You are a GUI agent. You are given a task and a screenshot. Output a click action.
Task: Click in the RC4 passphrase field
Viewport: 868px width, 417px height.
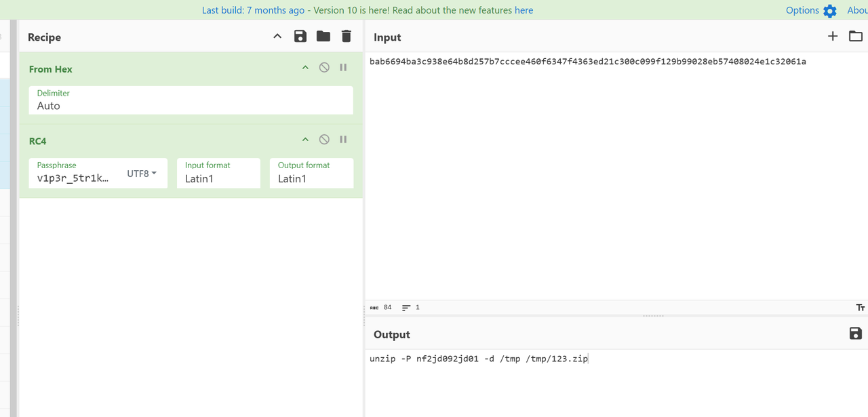[x=73, y=178]
